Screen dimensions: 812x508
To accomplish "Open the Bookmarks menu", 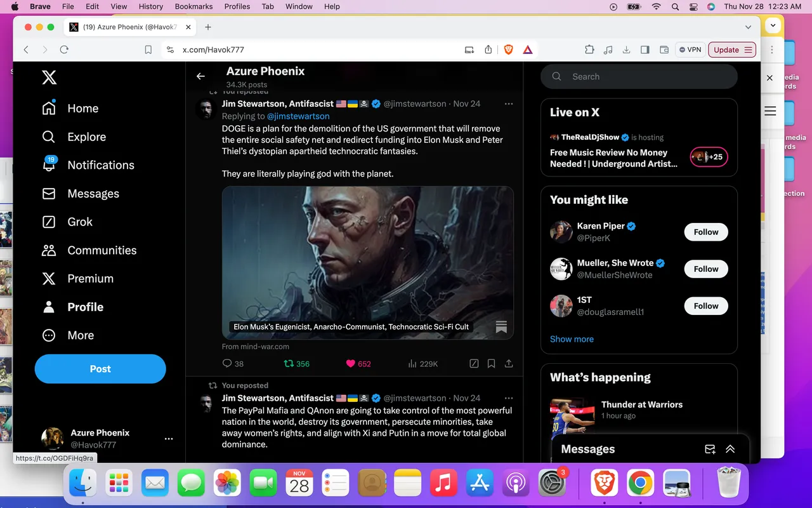I will pyautogui.click(x=194, y=6).
